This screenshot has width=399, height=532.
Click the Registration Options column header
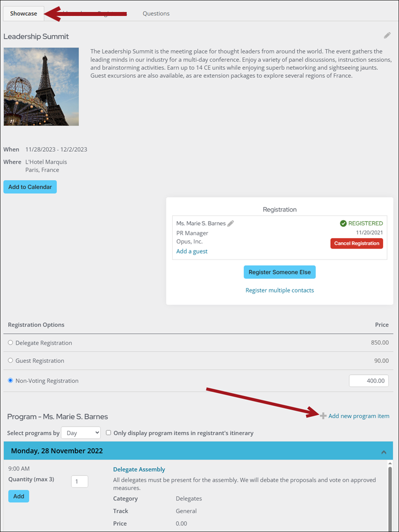pos(36,325)
